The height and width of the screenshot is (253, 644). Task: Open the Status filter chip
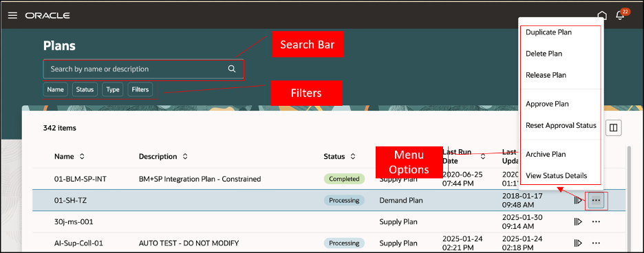85,89
